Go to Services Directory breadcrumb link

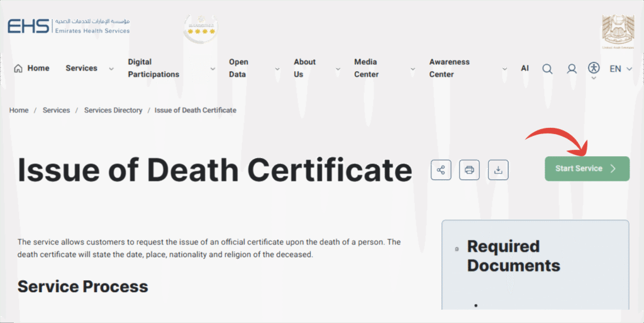click(113, 110)
